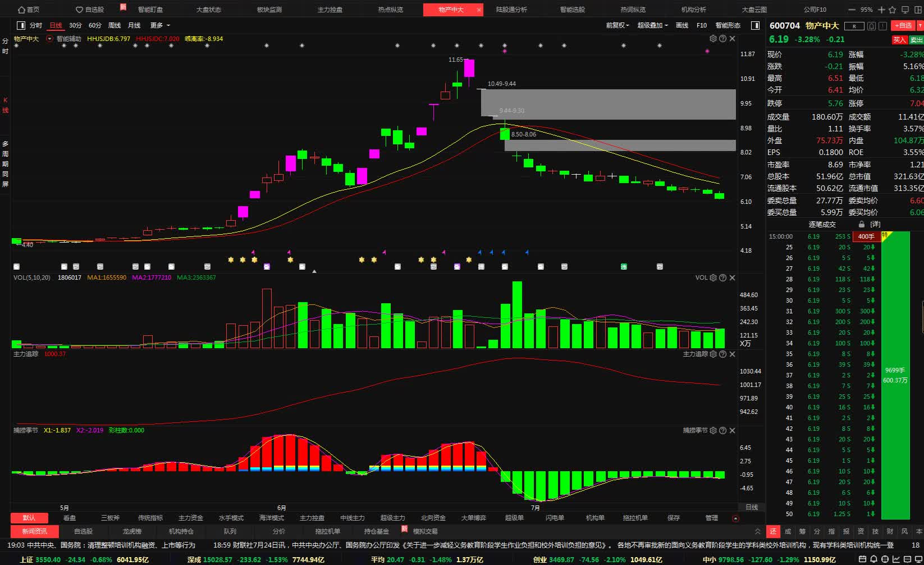Open help icon of 捕捞季节 panel
The height and width of the screenshot is (565, 924).
click(722, 430)
